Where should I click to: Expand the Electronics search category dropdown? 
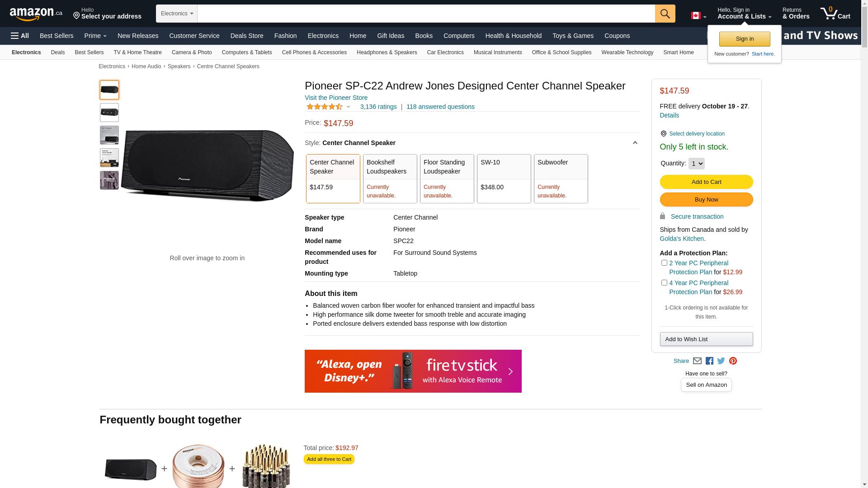(x=177, y=14)
